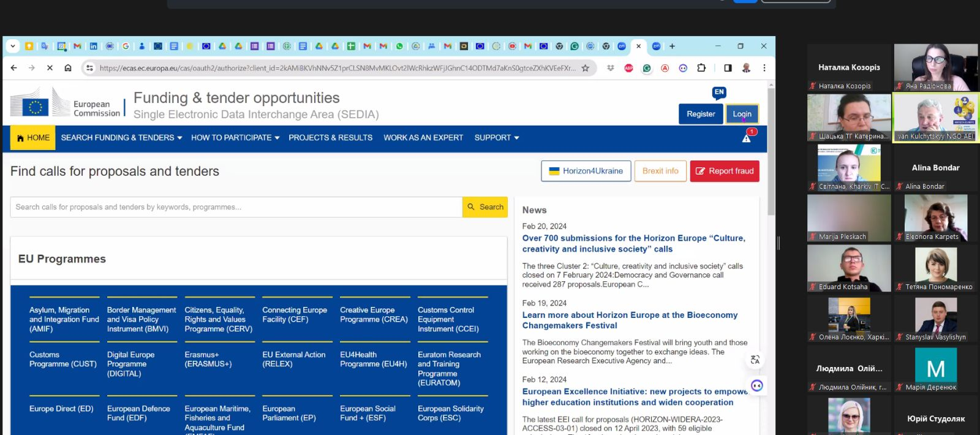This screenshot has width=980, height=435.
Task: Open PROJECTS & RESULTS menu item
Action: click(x=331, y=138)
